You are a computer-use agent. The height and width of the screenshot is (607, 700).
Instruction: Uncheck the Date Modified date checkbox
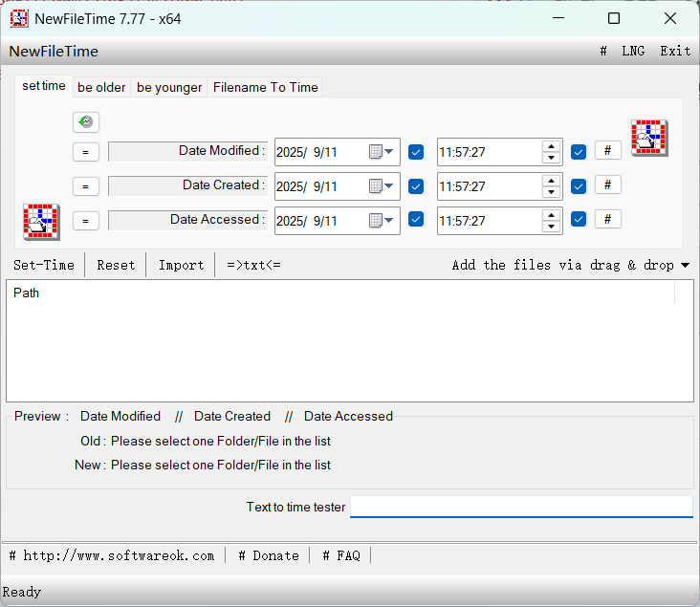pyautogui.click(x=416, y=151)
